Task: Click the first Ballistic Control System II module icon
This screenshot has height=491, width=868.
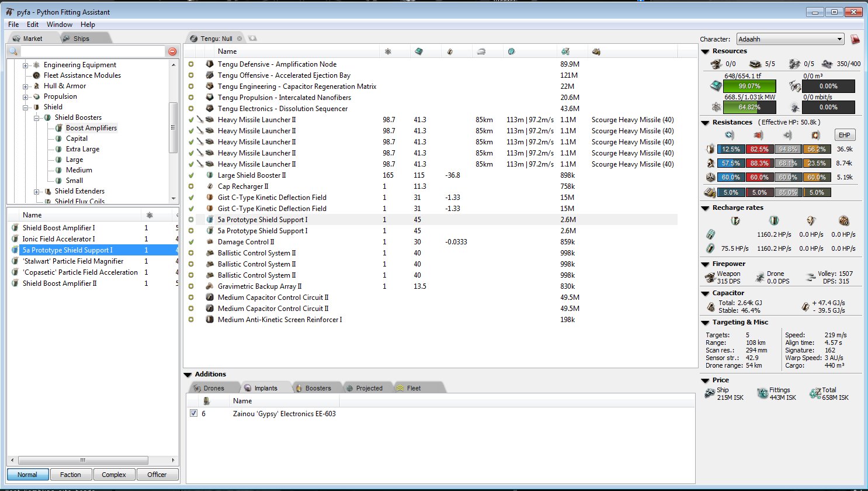Action: point(210,253)
